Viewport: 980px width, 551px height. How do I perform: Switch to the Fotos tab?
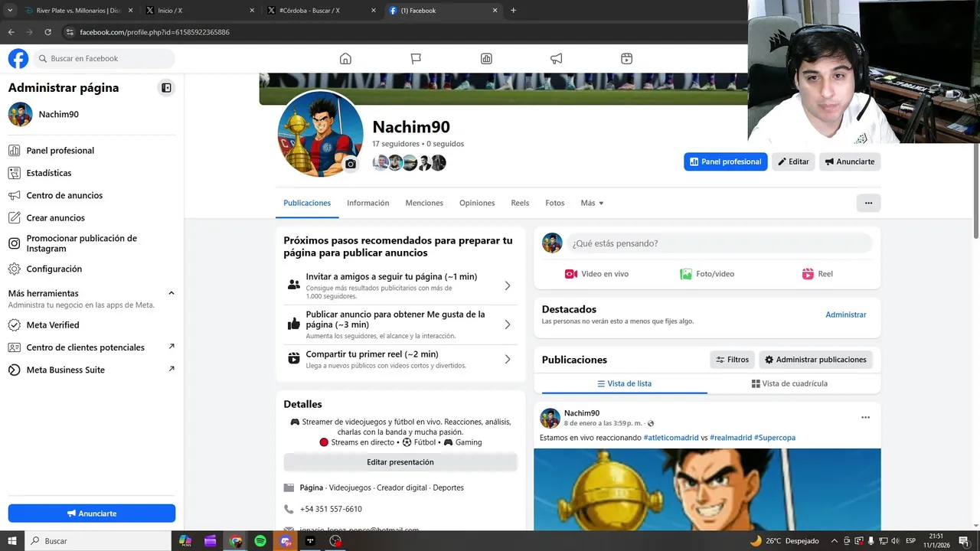[555, 203]
